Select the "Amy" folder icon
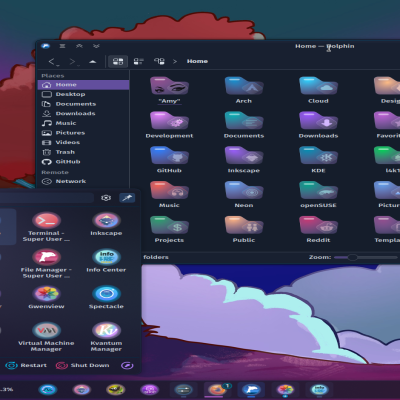Screen dimensions: 400x400 (169, 86)
